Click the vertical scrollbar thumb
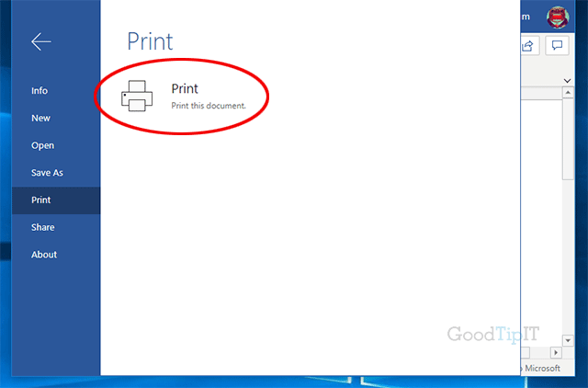The image size is (588, 388). coord(568,140)
